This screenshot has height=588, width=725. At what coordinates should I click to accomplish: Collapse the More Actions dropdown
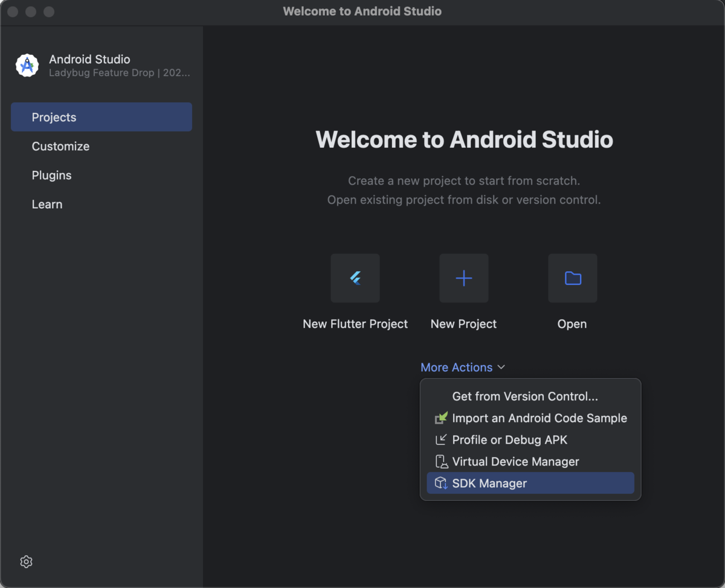(463, 367)
